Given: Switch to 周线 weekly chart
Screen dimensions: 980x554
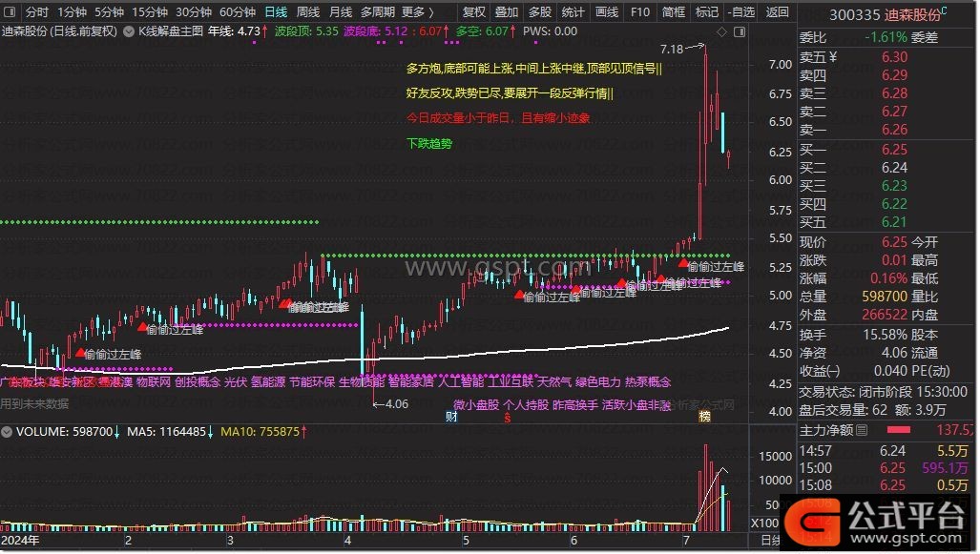Looking at the screenshot, I should pyautogui.click(x=308, y=11).
